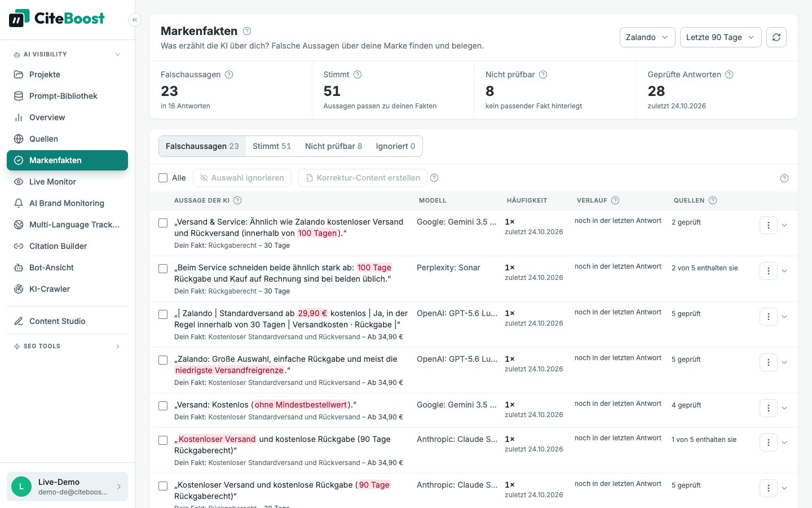Collapse the sidebar with the double-chevron button
Image resolution: width=812 pixels, height=508 pixels.
(x=135, y=20)
